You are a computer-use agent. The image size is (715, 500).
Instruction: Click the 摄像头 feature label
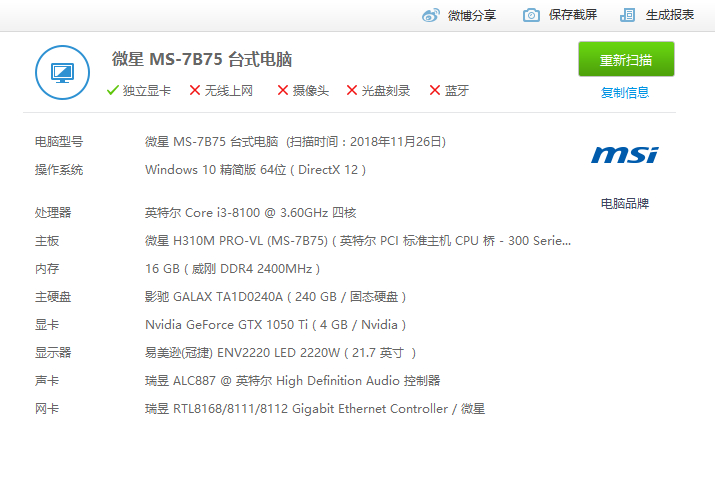311,91
